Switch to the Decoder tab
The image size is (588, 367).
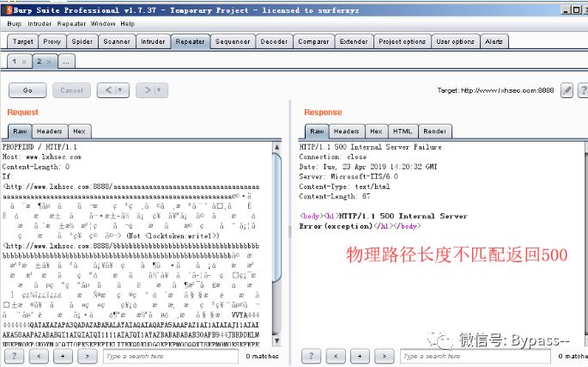pos(274,42)
